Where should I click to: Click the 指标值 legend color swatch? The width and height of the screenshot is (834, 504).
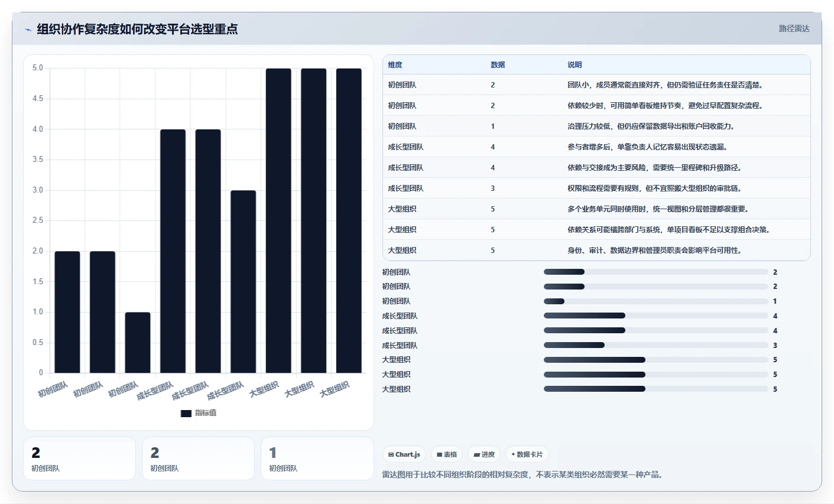coord(186,413)
